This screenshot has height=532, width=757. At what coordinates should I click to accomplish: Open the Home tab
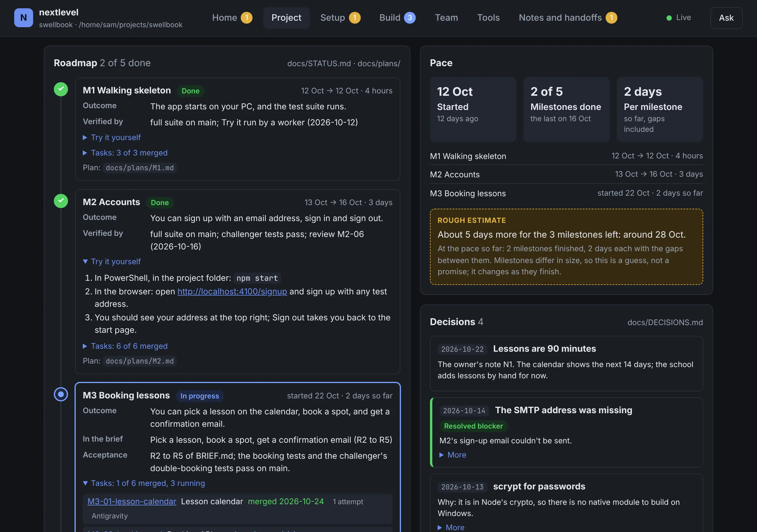tap(232, 18)
